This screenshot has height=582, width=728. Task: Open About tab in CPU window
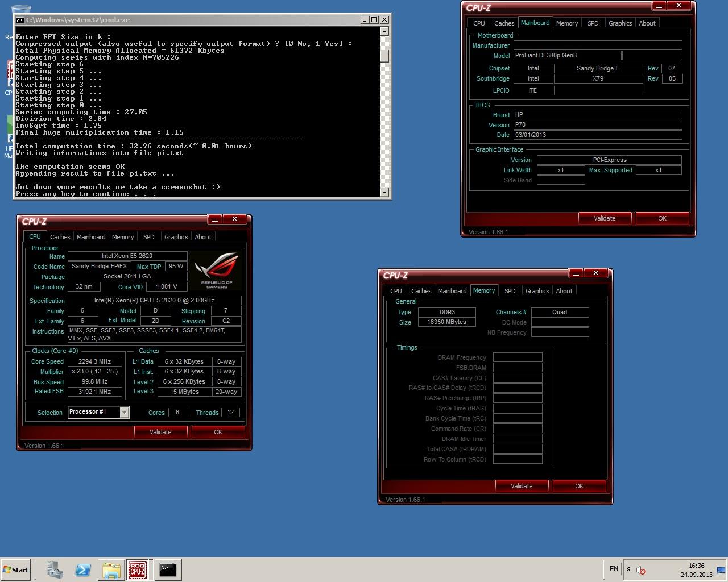click(x=203, y=237)
